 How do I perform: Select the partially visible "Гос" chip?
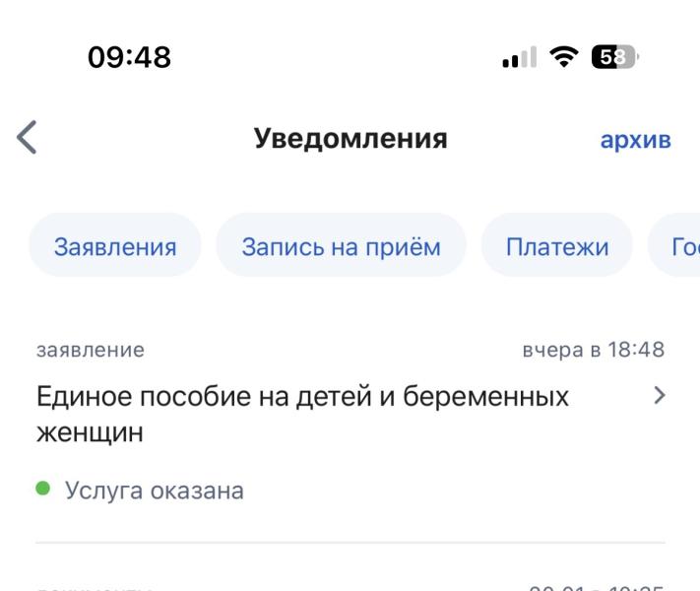(674, 246)
